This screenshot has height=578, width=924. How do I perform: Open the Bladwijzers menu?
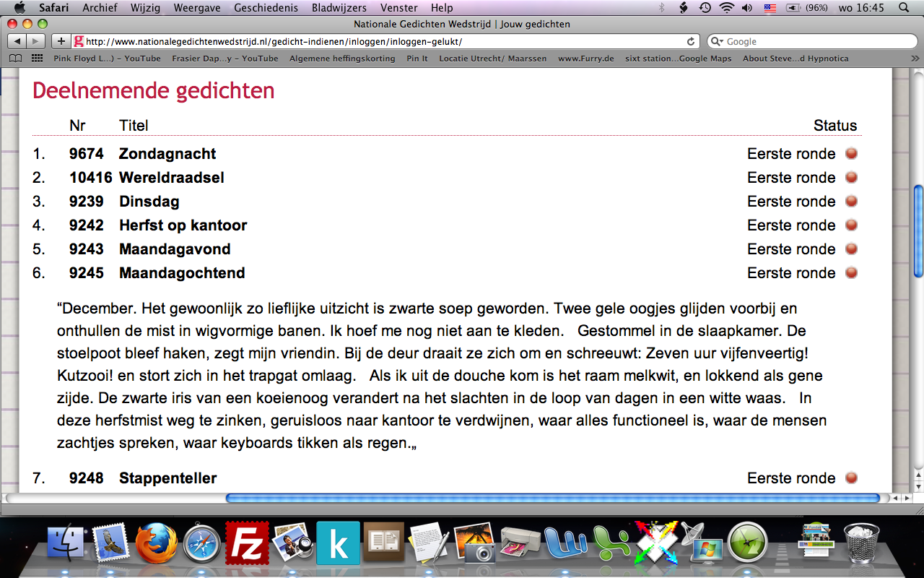click(339, 8)
